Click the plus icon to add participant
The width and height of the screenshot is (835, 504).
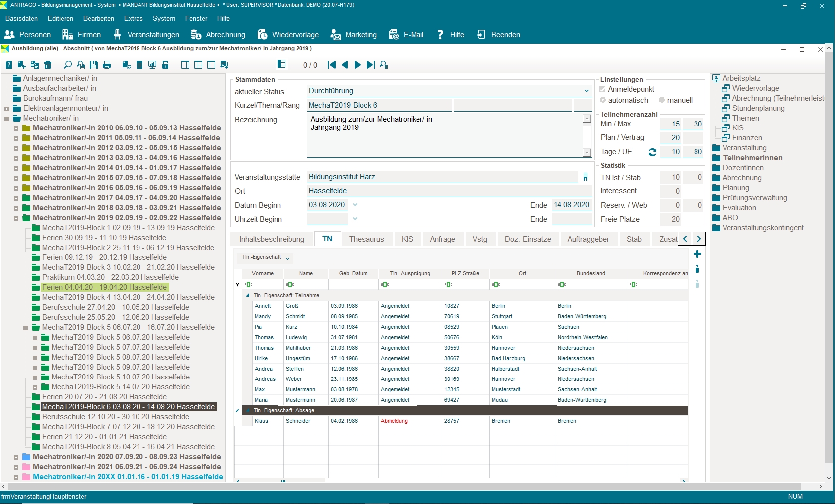(697, 254)
